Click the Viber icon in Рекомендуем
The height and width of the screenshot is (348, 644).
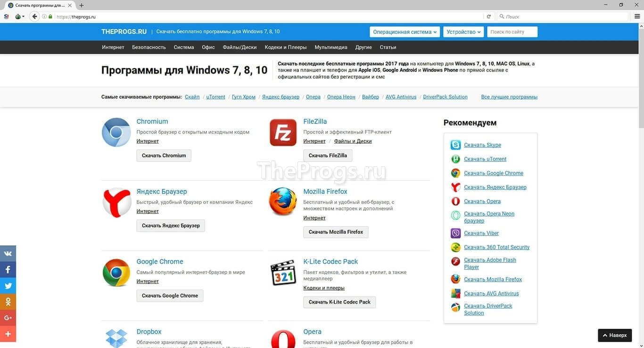point(455,233)
